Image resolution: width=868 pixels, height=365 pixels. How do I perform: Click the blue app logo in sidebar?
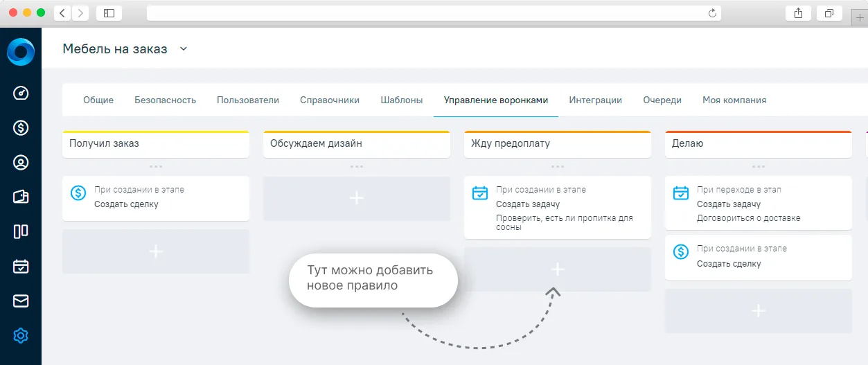[x=21, y=52]
